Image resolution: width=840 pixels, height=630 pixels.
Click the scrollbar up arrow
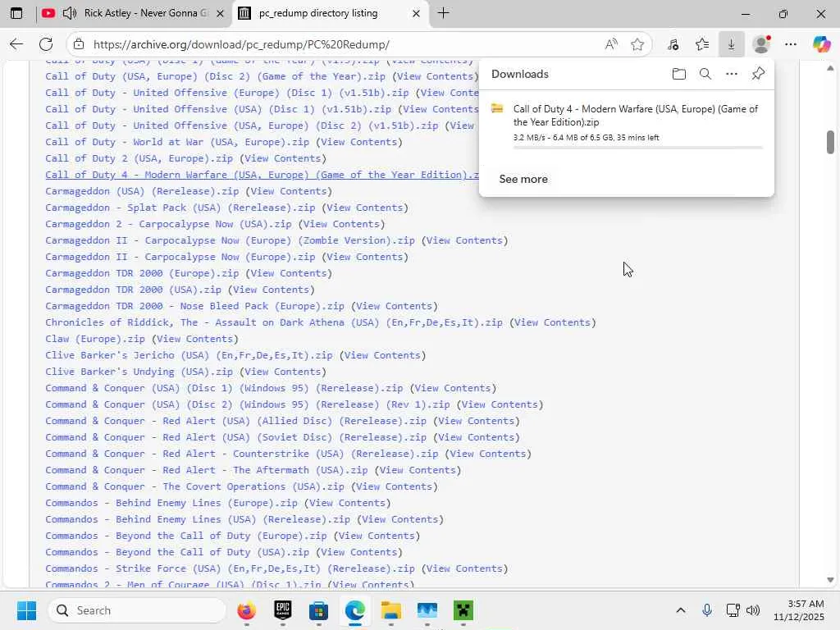830,68
